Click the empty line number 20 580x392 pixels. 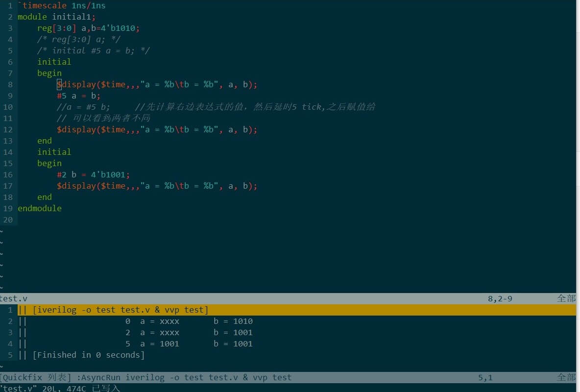tap(8, 220)
